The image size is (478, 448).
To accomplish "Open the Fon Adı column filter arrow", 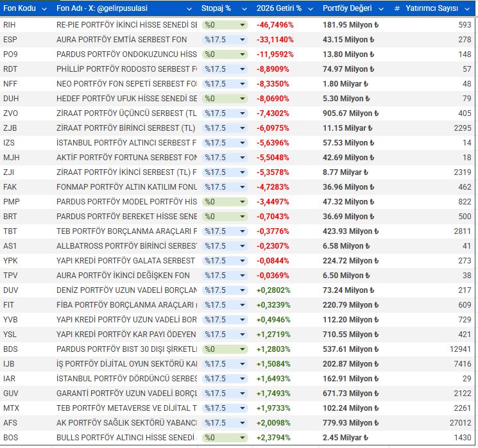I will point(189,9).
